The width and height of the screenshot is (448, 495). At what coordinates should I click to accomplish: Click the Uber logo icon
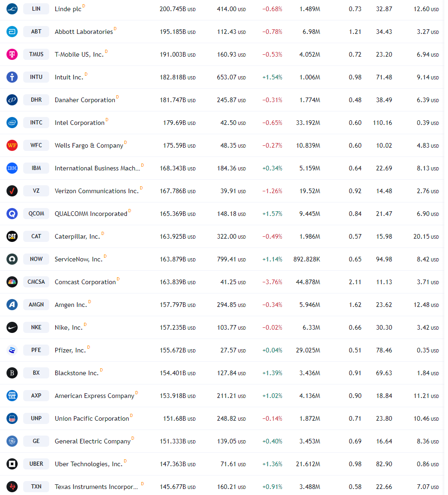[x=12, y=464]
